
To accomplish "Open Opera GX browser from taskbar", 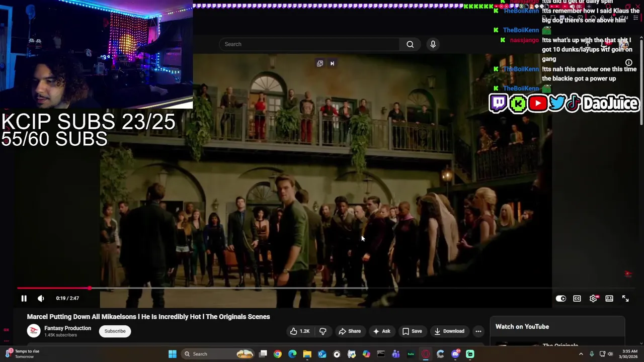I will coord(426,354).
